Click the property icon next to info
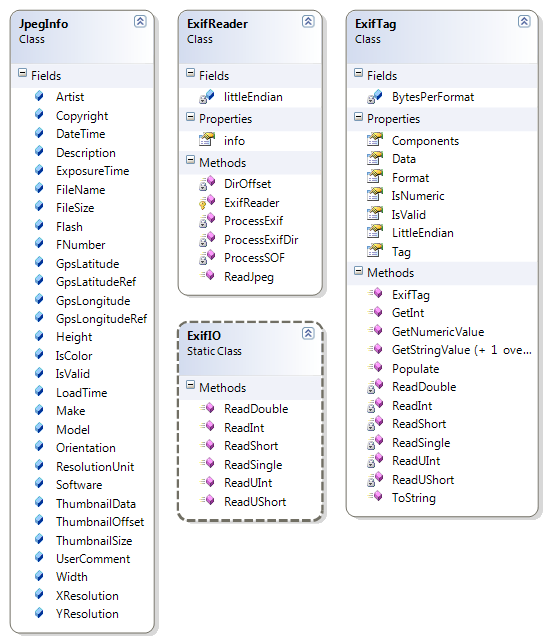Screen dimensions: 547x642 [x=207, y=140]
